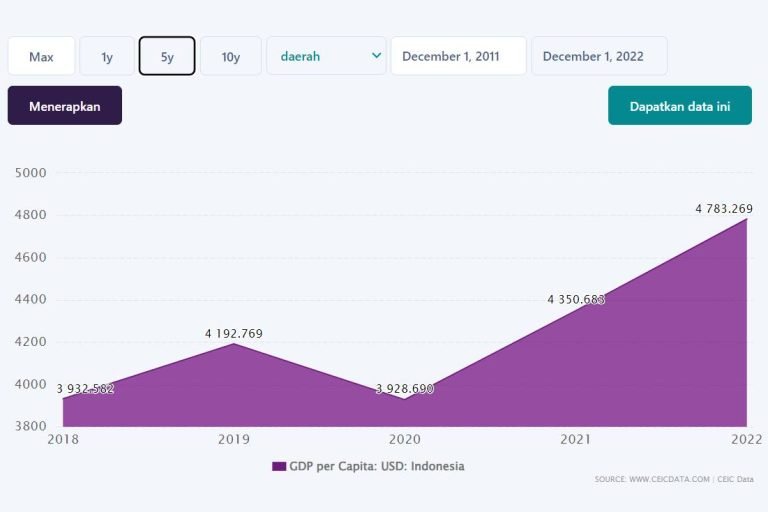Image resolution: width=768 pixels, height=512 pixels.
Task: Click the SOURCE: WWW.CEICDATA.COM credit text
Action: pos(652,479)
